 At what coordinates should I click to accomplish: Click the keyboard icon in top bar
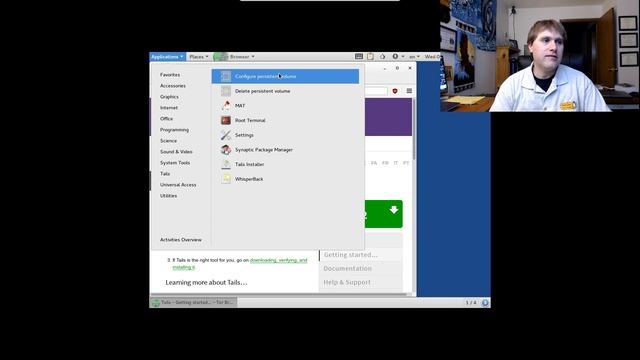coord(359,56)
